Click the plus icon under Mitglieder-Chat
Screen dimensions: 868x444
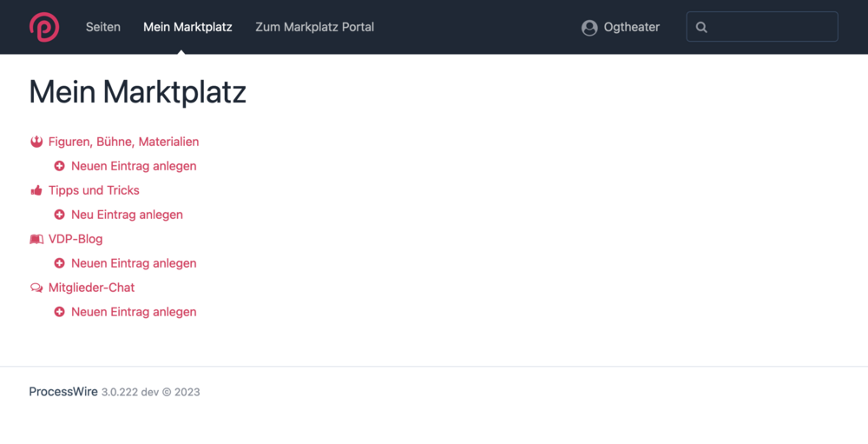pos(59,312)
